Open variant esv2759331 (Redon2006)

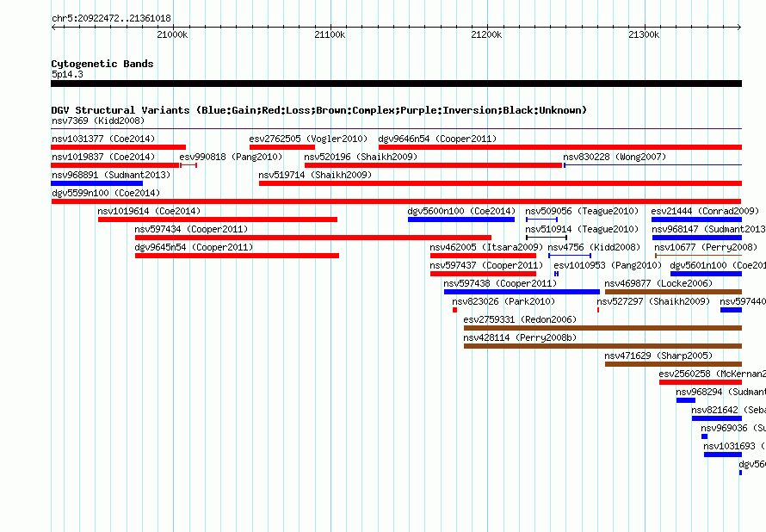[520, 319]
